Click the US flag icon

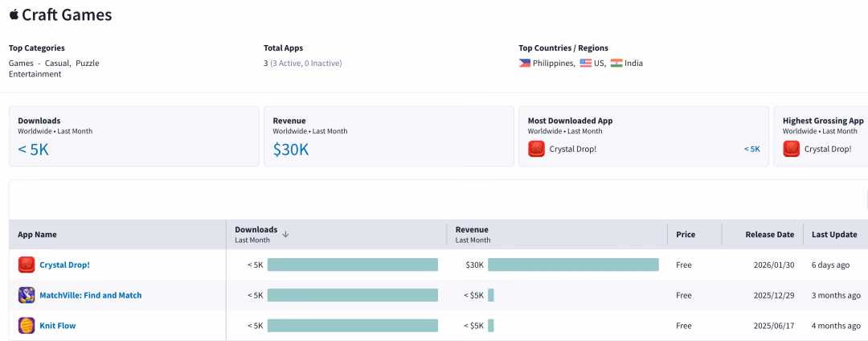coord(586,63)
